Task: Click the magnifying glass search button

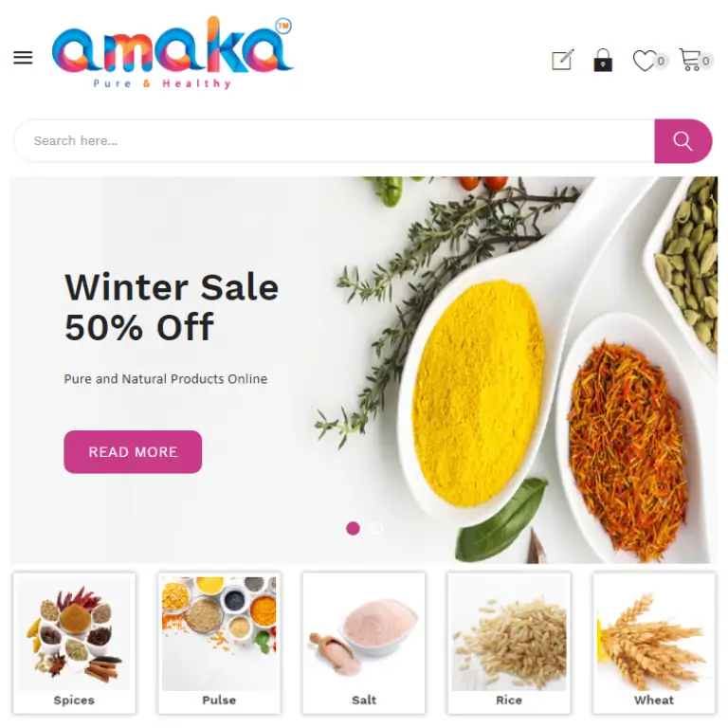Action: point(682,141)
